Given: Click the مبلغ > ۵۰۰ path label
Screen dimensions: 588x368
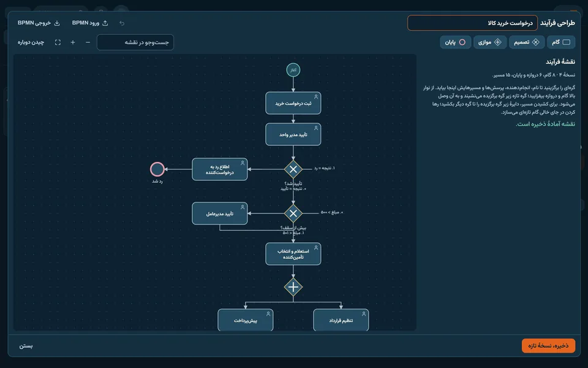Looking at the screenshot, I should coord(332,213).
